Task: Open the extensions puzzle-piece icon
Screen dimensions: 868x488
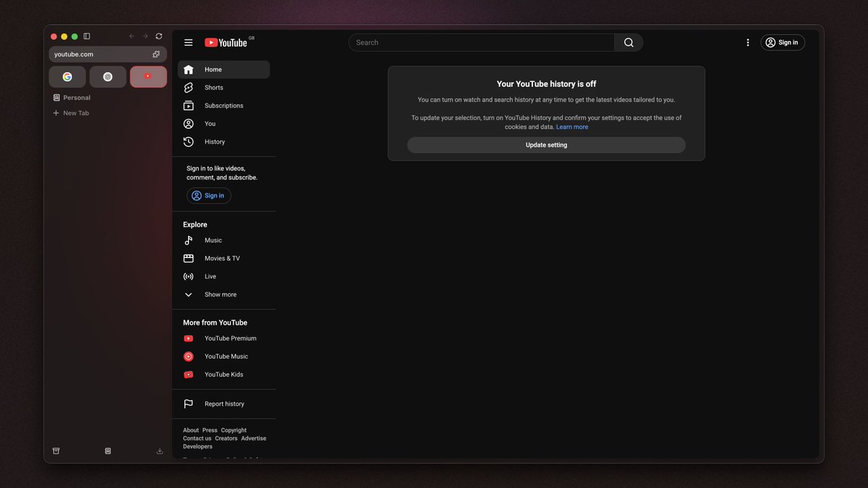Action: pos(156,54)
